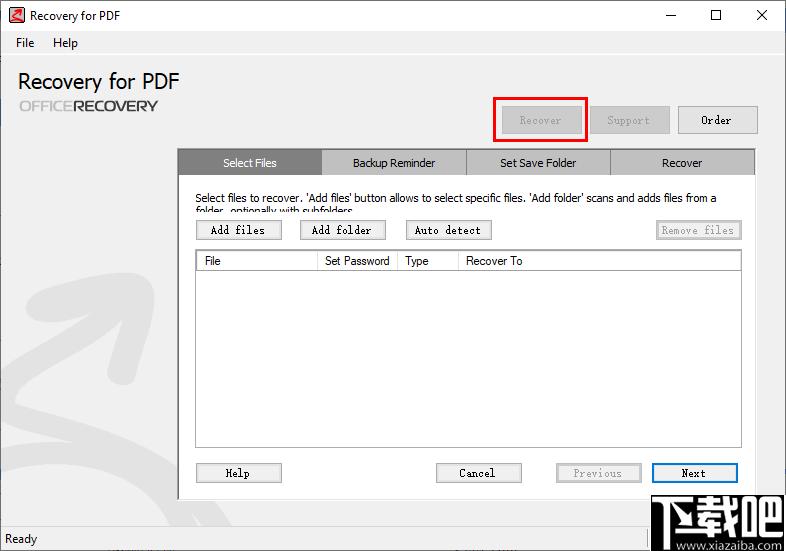
Task: Minimize the Recovery for PDF window
Action: pyautogui.click(x=671, y=16)
